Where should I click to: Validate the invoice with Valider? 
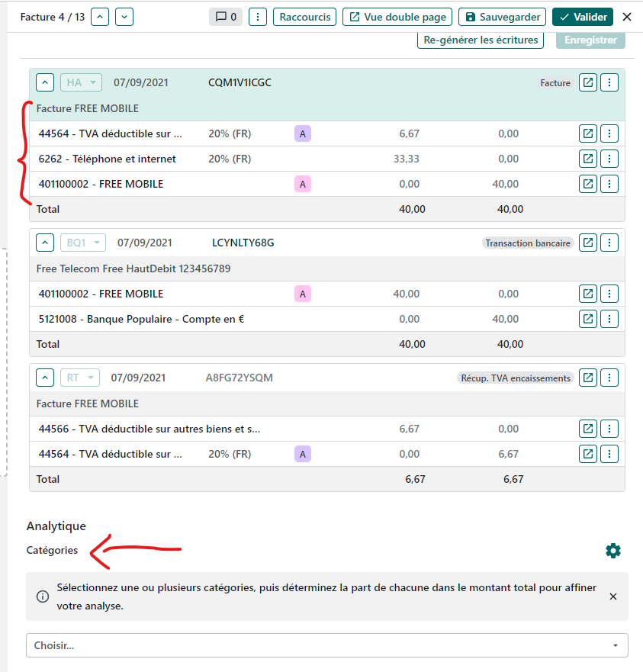pyautogui.click(x=583, y=17)
